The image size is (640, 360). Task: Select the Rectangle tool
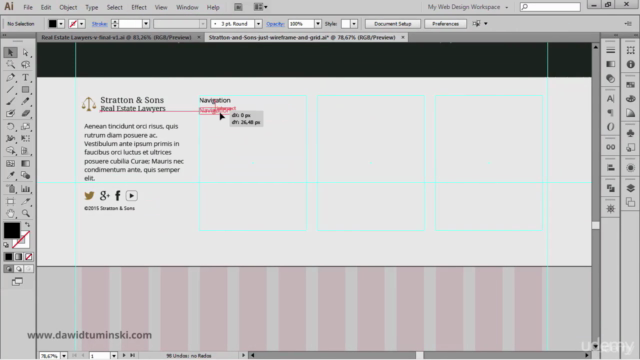(x=26, y=89)
